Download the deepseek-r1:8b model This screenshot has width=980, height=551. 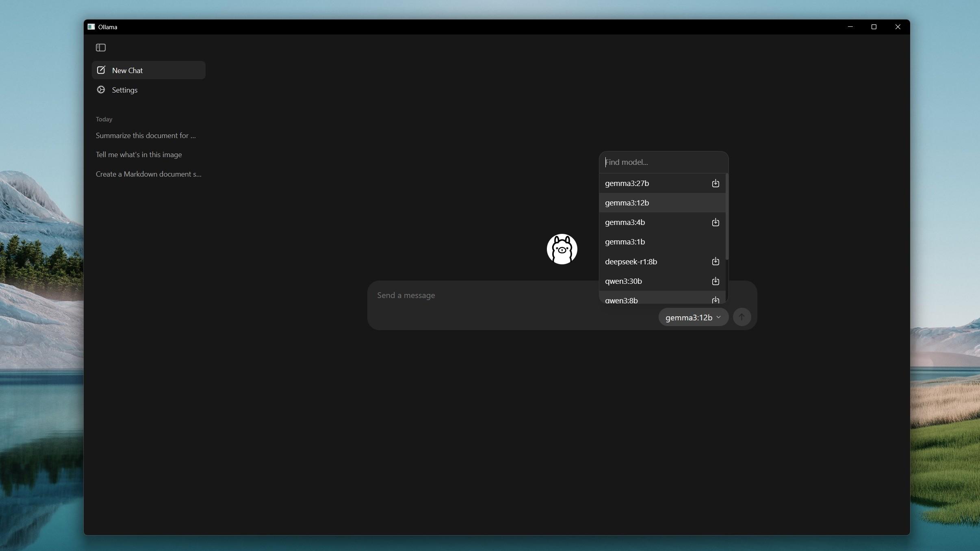tap(715, 261)
